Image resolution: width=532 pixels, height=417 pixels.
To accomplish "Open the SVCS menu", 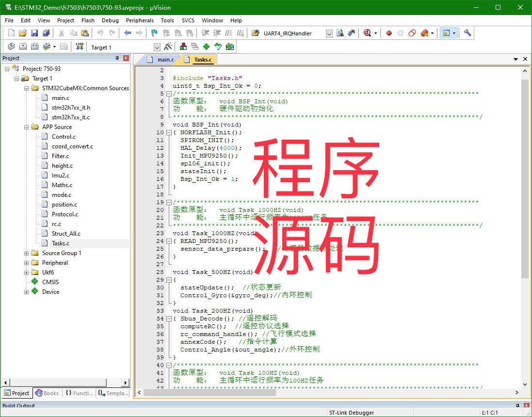I will [188, 20].
